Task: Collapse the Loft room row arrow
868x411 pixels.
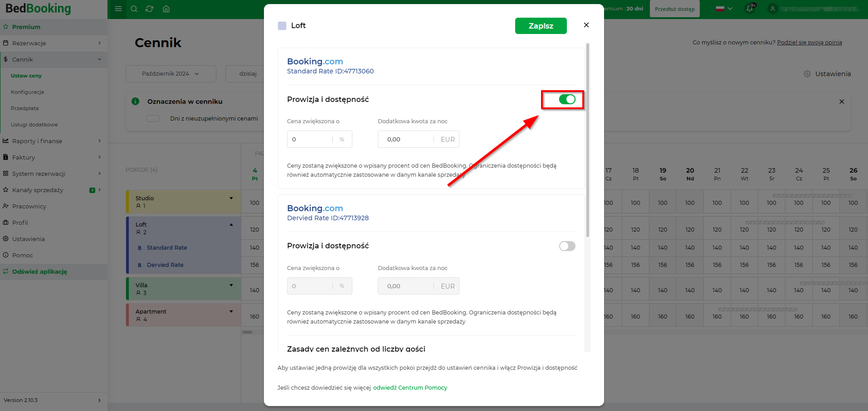Action: point(231,224)
